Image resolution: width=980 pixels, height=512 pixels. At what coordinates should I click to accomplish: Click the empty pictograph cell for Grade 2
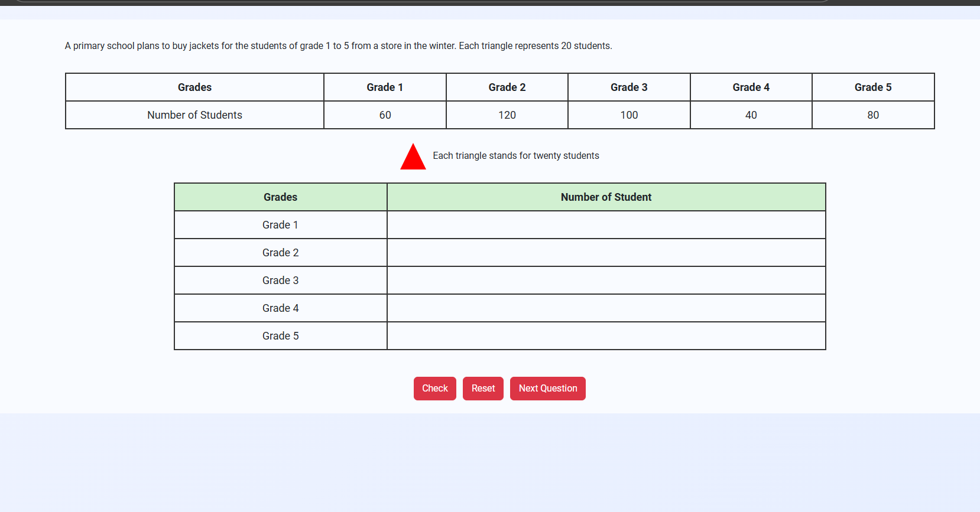[x=606, y=253]
